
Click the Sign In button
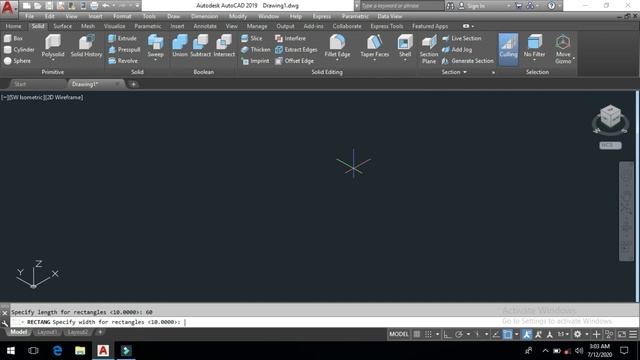(x=471, y=6)
